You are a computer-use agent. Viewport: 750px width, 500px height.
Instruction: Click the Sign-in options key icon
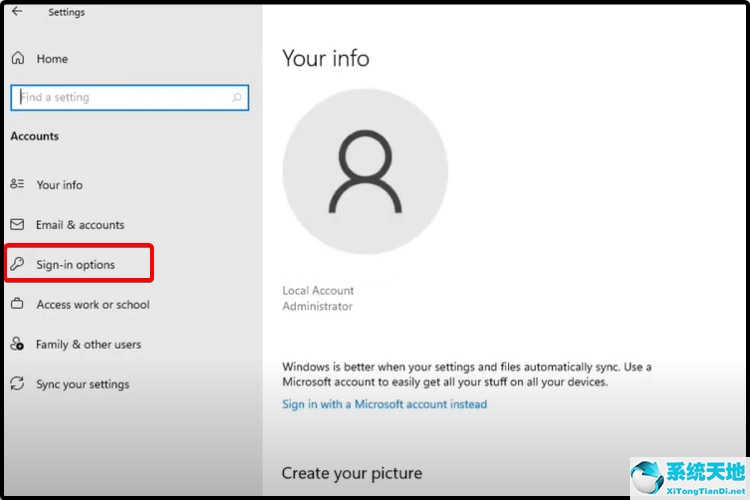point(17,265)
